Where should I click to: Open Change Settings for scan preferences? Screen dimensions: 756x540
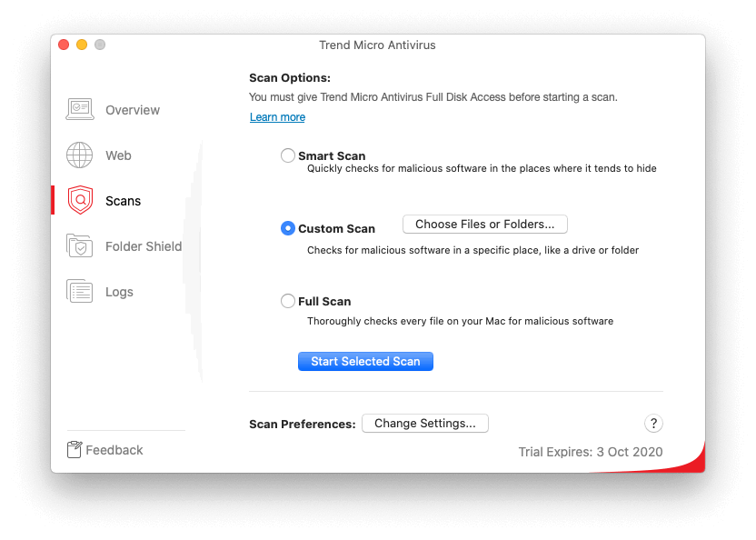pos(425,424)
